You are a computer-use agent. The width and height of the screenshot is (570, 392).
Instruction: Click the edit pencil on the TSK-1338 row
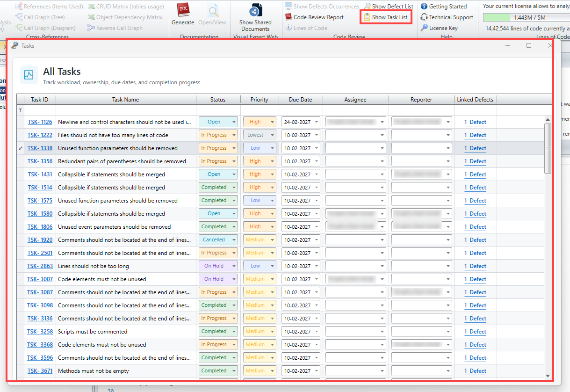(x=20, y=148)
